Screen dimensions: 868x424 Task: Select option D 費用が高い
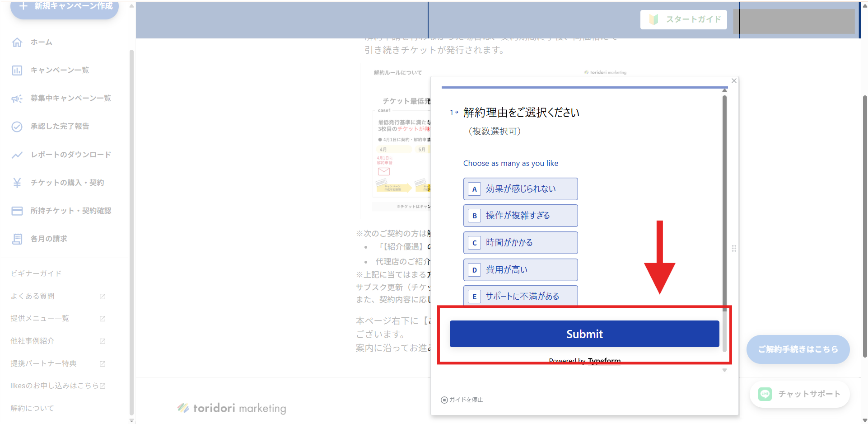point(520,269)
